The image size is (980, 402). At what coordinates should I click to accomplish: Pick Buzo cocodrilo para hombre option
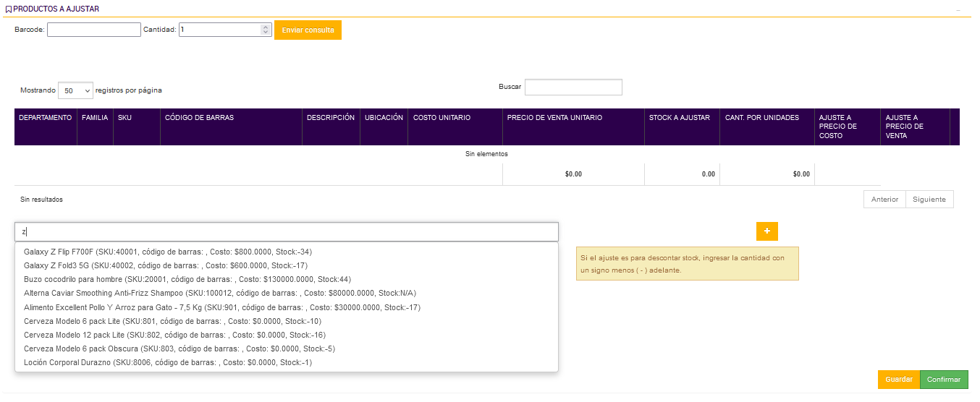pyautogui.click(x=177, y=279)
